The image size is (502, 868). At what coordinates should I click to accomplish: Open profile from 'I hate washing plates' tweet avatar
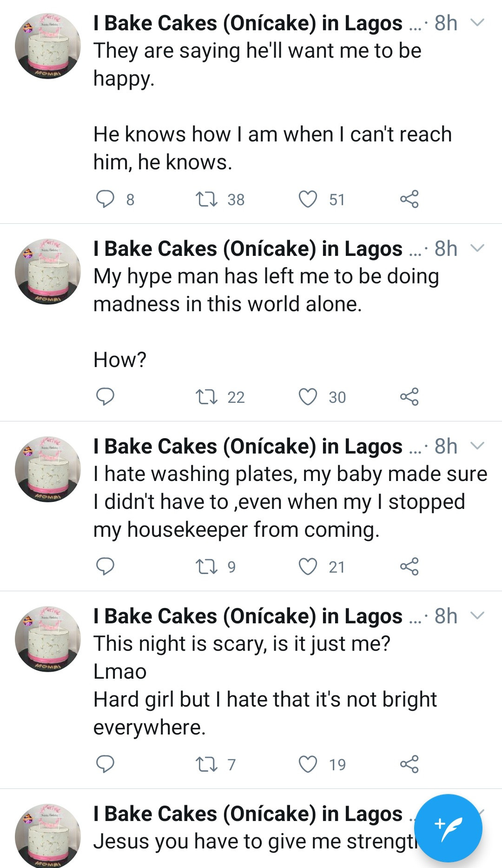[47, 469]
